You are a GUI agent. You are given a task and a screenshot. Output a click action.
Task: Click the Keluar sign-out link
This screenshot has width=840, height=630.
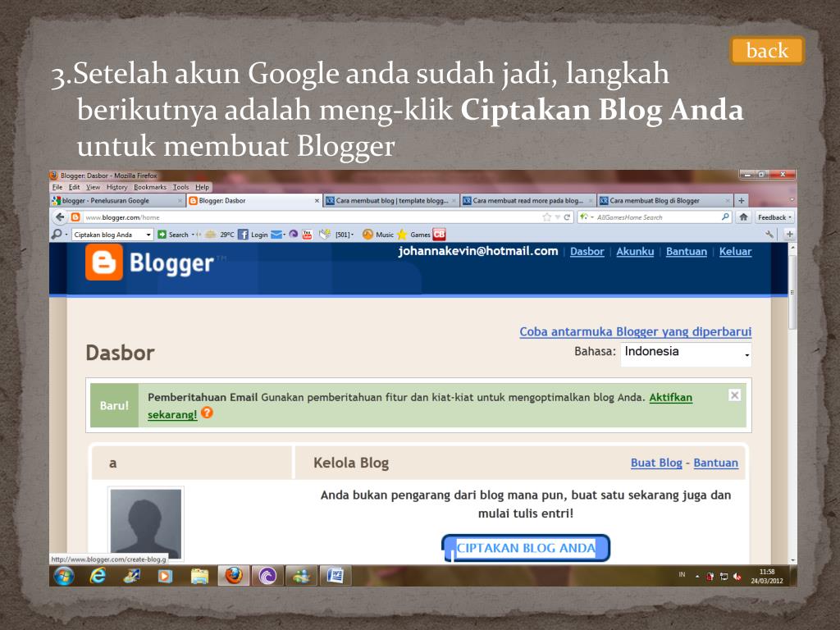[x=735, y=251]
